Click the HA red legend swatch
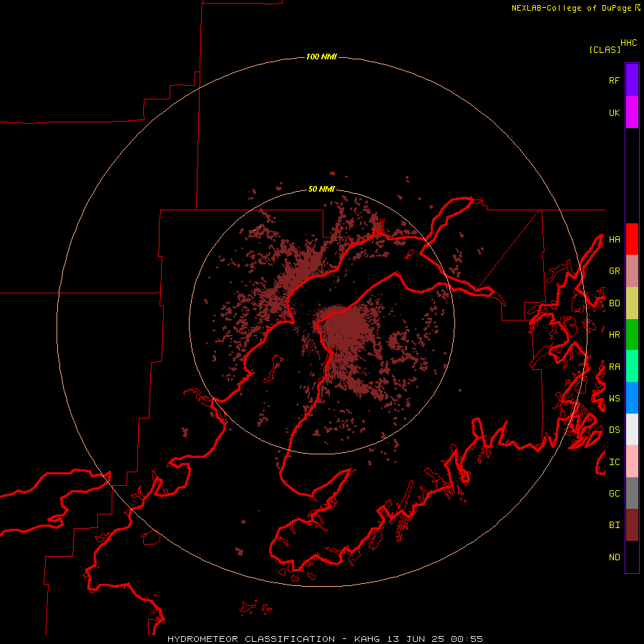Viewport: 644px width, 644px height. 632,239
